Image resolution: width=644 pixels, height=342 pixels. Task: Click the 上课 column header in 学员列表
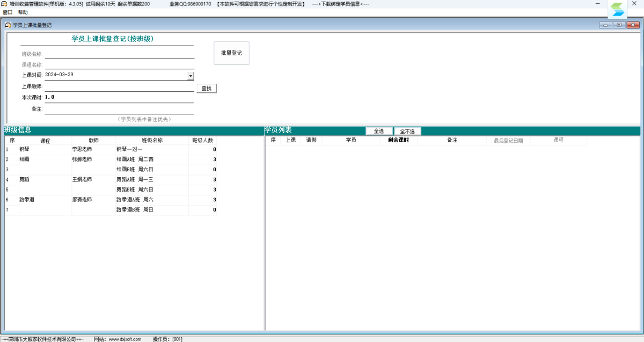[290, 140]
